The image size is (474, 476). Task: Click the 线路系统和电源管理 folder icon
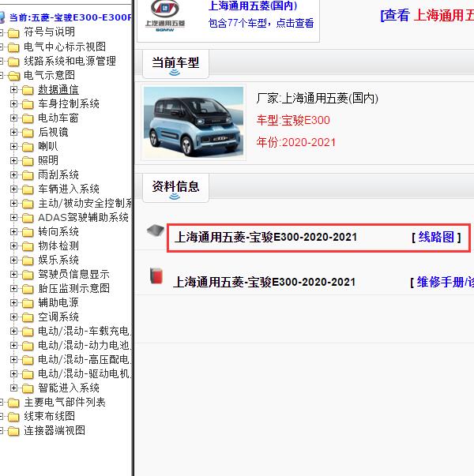pos(13,62)
